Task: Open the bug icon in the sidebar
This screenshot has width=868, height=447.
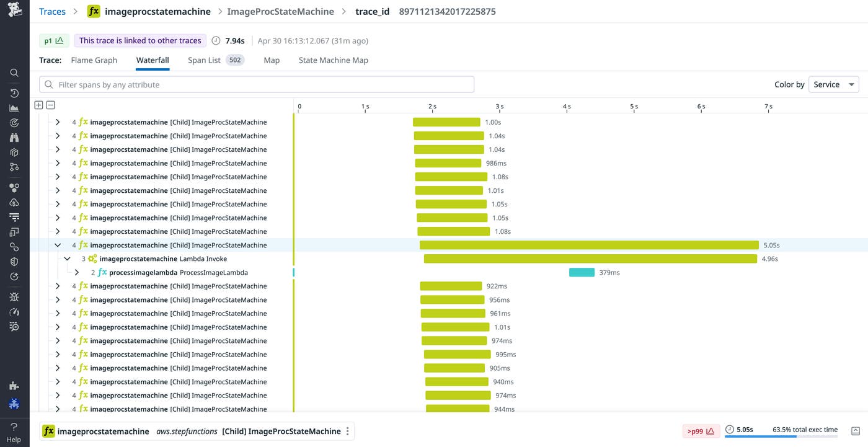Action: click(14, 297)
